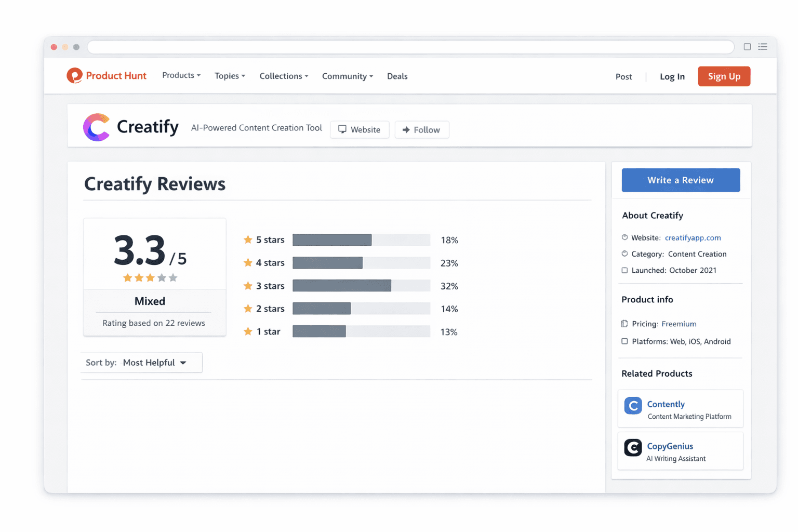The image size is (798, 532).
Task: Click the Contently logo icon
Action: click(633, 406)
